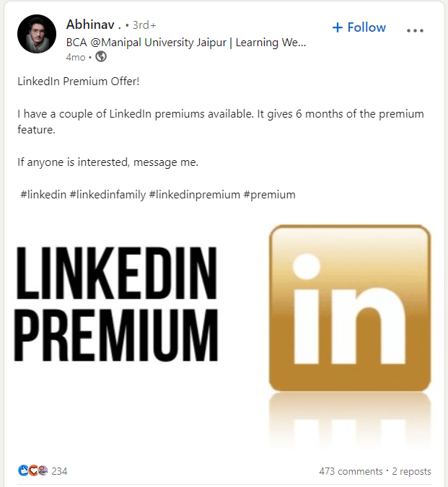Screen dimensions: 448x487
Task: Click the globe public visibility icon
Action: tap(101, 56)
